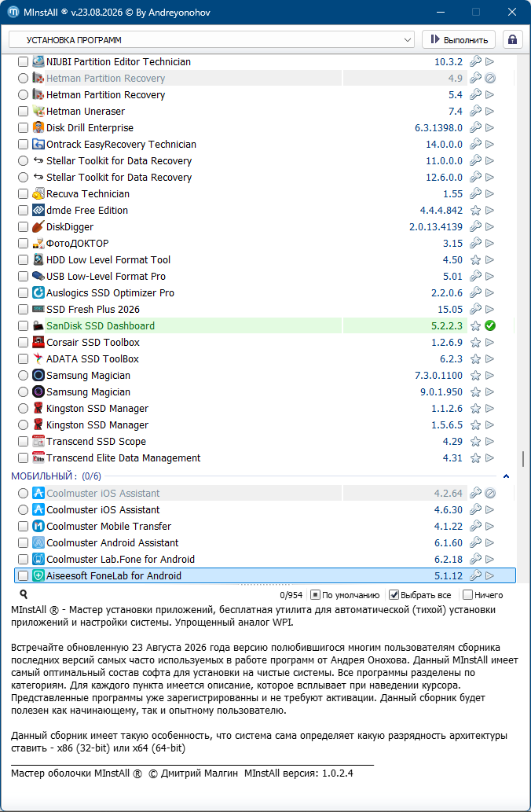
Task: Click the blocked icon for Hetman Partition Recovery 4.9
Action: pyautogui.click(x=490, y=78)
